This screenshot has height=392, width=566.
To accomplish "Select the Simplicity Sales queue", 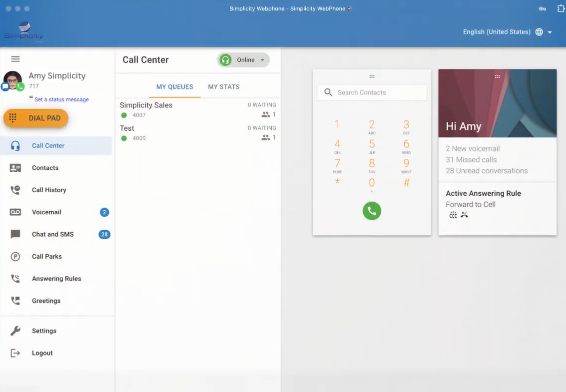I will click(198, 109).
